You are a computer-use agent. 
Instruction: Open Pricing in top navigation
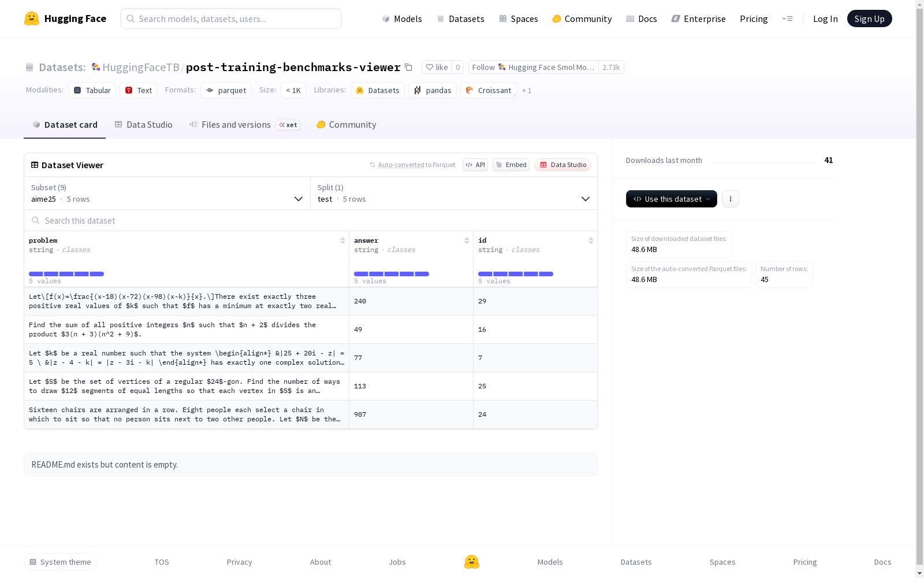754,18
